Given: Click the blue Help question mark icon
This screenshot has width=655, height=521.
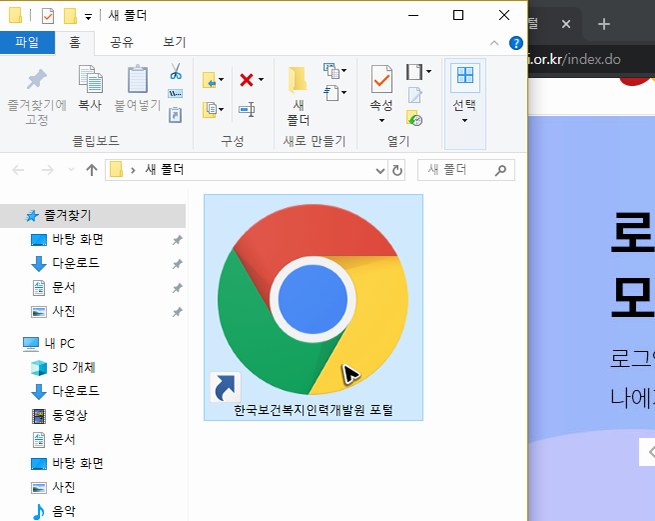Looking at the screenshot, I should point(516,43).
